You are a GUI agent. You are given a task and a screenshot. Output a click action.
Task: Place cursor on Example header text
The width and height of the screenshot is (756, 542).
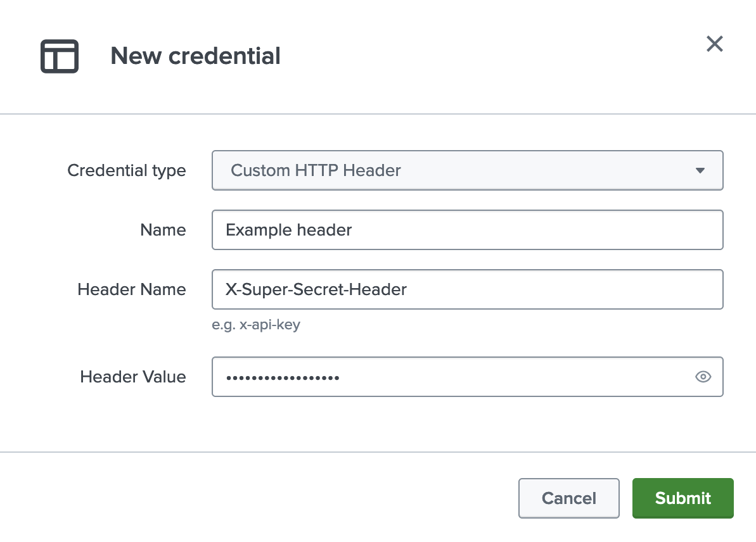point(288,230)
